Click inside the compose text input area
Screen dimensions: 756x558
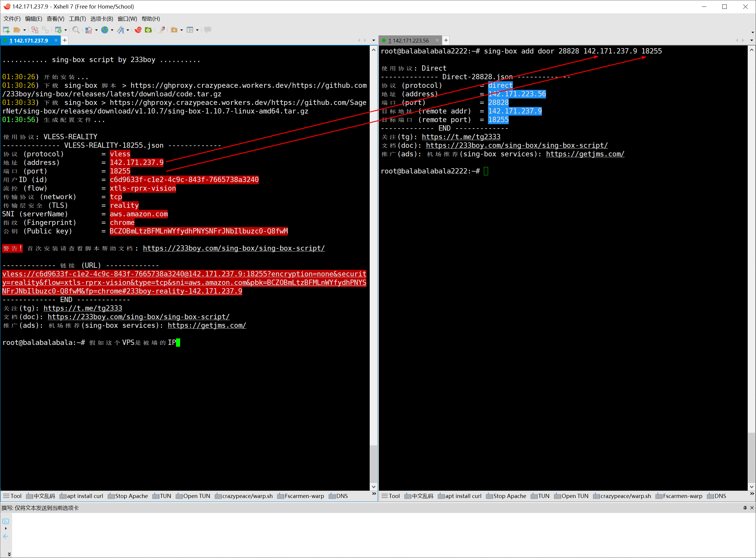coord(372,534)
